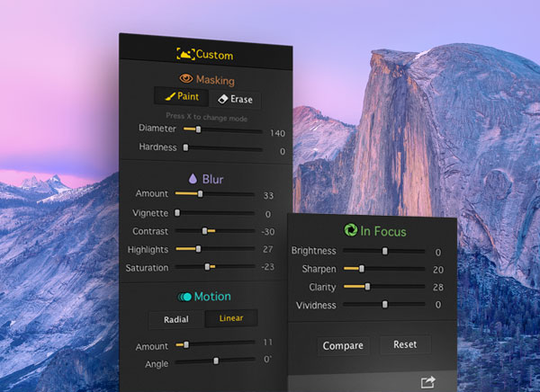Click the Saturation value -23
Viewport: 540px width, 392px height.
[267, 267]
